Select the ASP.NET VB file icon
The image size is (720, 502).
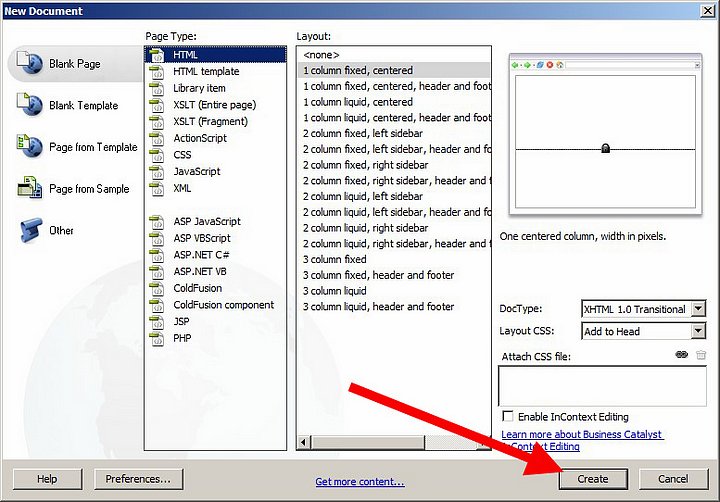[x=157, y=272]
